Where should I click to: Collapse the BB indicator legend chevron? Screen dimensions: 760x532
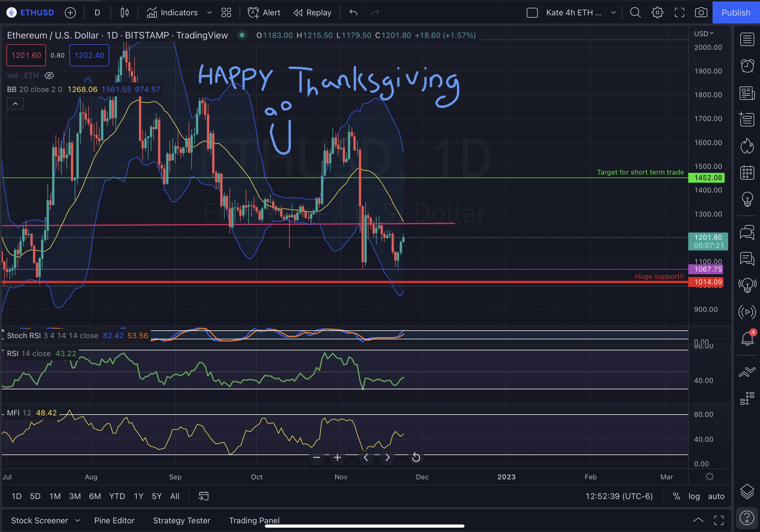pyautogui.click(x=15, y=104)
